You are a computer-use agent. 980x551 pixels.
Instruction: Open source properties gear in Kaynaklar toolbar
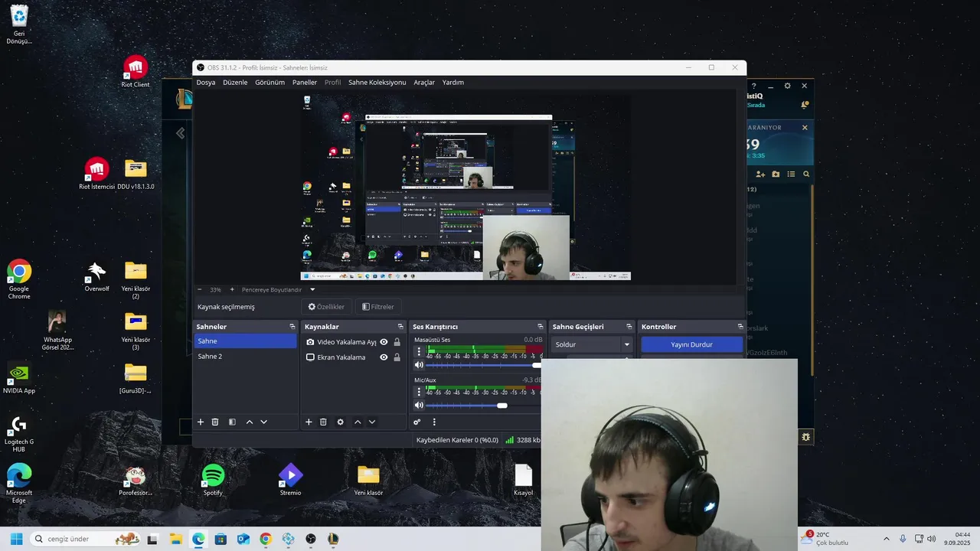(341, 422)
